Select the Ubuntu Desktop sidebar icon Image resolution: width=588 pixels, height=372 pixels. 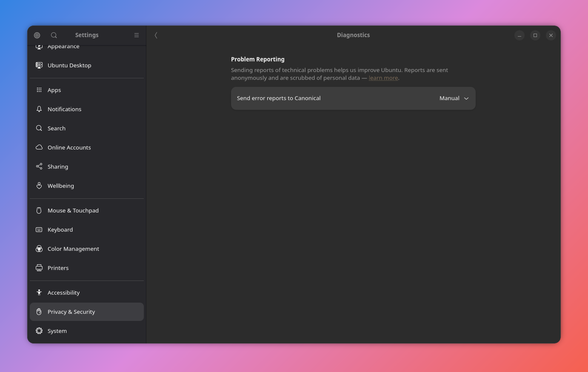tap(39, 65)
